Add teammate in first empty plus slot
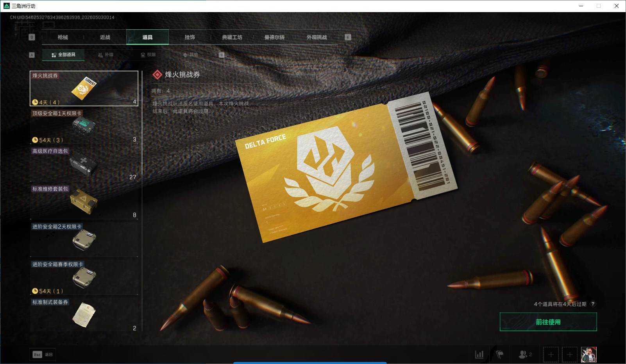Image resolution: width=626 pixels, height=364 pixels. coord(551,355)
